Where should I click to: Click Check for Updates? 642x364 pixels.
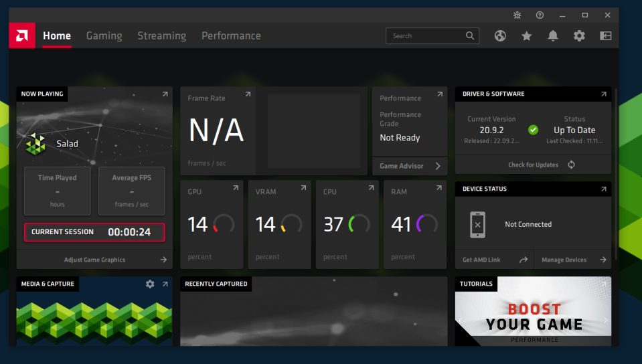pos(533,165)
